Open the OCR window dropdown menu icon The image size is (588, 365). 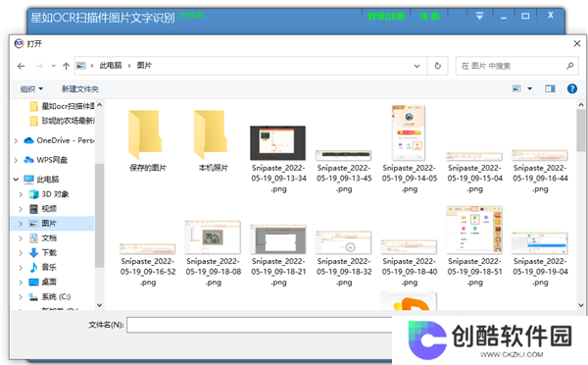(479, 16)
